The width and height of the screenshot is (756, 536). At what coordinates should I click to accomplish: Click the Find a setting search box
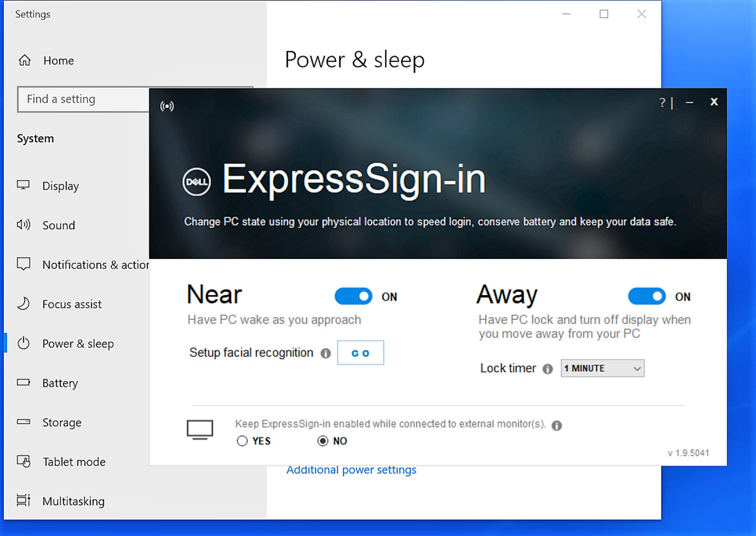tap(83, 99)
